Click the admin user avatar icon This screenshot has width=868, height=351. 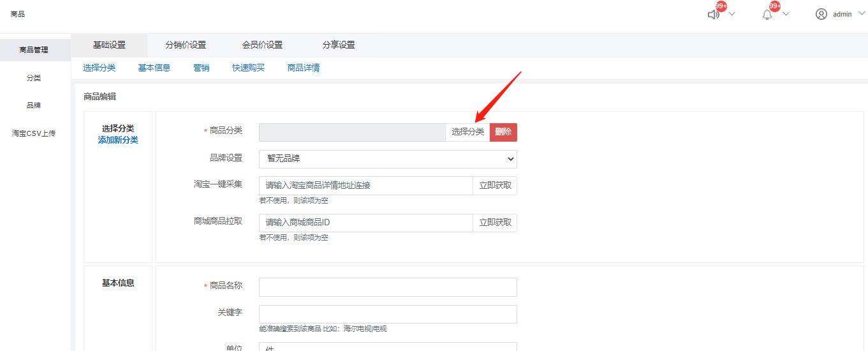[x=821, y=14]
